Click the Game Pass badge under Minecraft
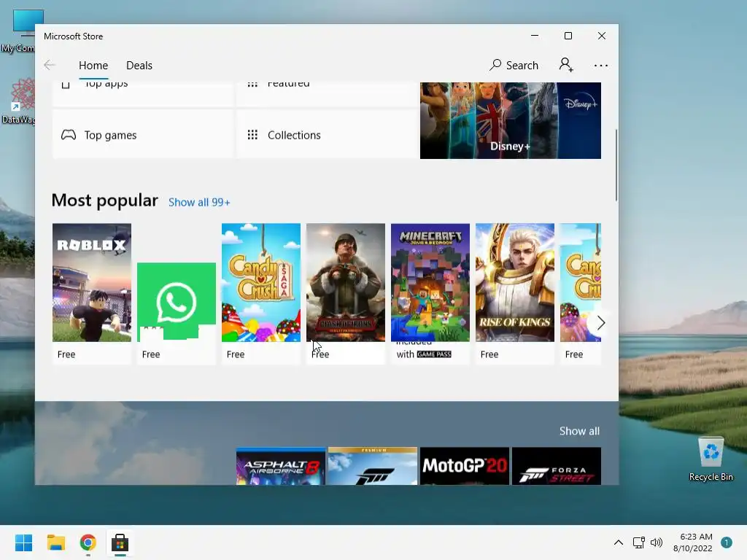747x560 pixels. [433, 354]
